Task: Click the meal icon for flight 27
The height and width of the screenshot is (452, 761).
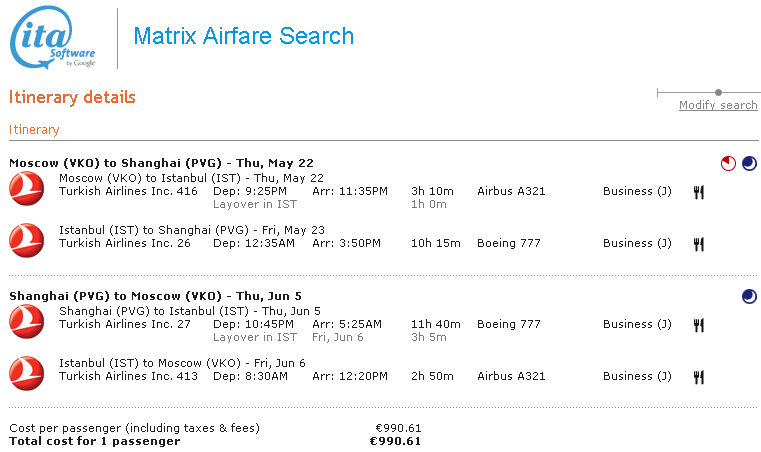Action: click(x=699, y=324)
